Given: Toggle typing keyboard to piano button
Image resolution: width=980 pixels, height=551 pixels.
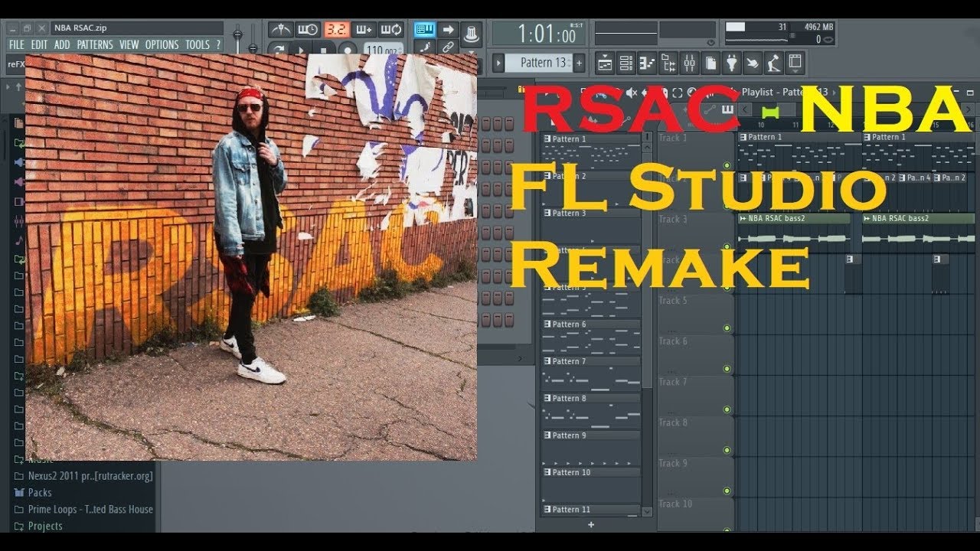Looking at the screenshot, I should [425, 30].
